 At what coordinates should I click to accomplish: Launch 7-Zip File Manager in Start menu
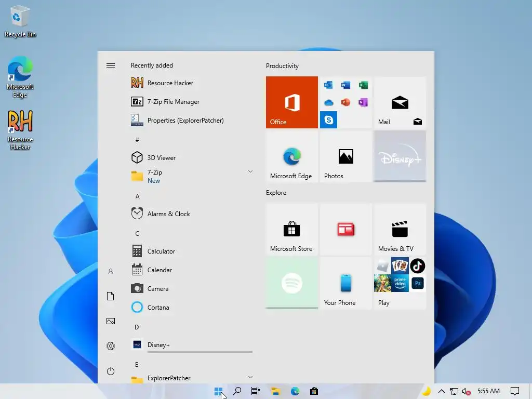coord(192,101)
